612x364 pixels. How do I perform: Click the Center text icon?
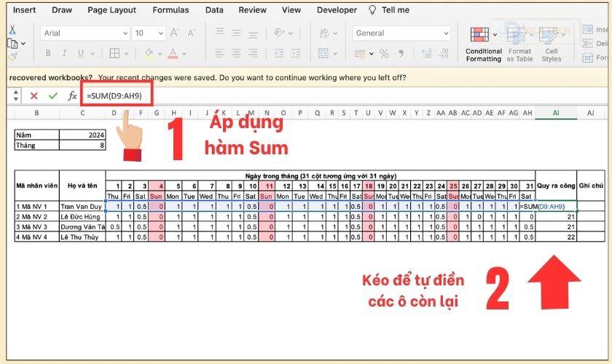(237, 53)
